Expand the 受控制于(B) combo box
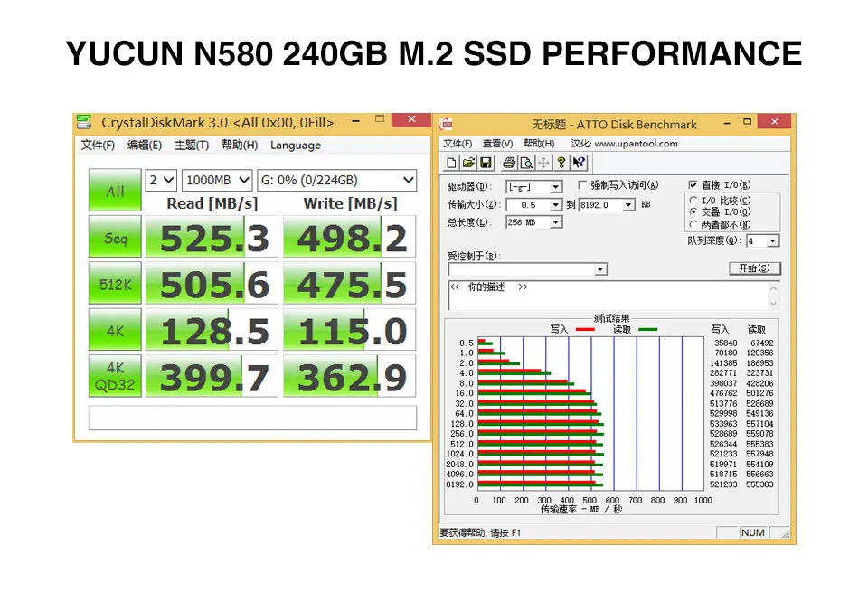Screen dimensions: 868x611 [600, 269]
